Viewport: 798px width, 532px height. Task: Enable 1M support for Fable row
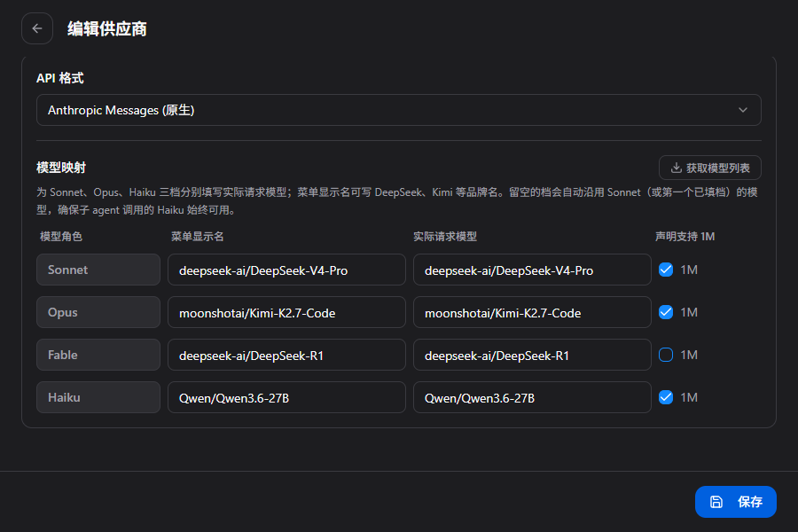pyautogui.click(x=666, y=355)
